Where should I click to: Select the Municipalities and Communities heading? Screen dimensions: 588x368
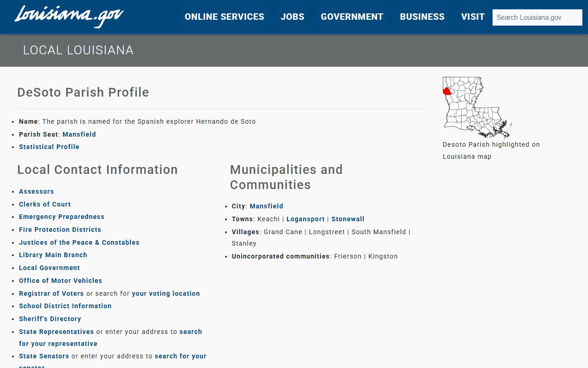click(x=286, y=177)
